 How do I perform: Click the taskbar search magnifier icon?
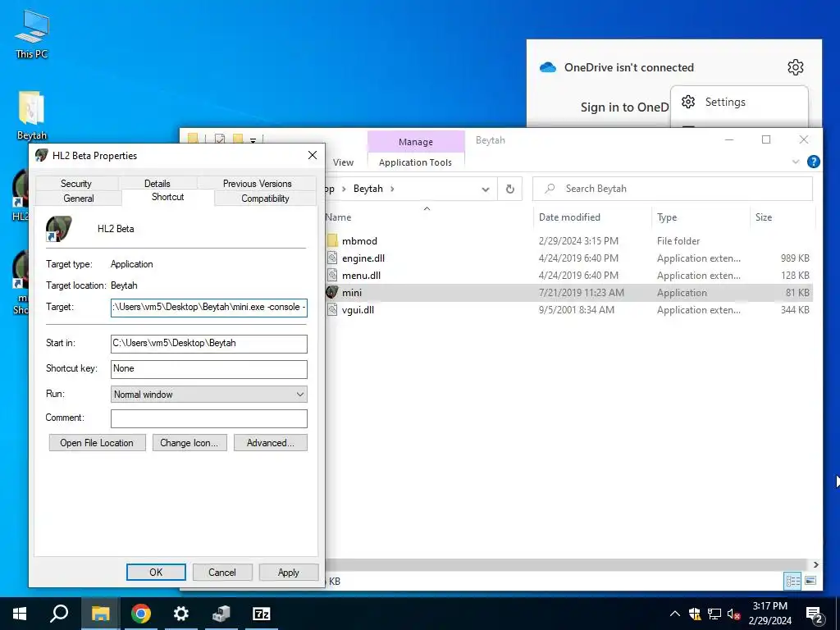[59, 614]
